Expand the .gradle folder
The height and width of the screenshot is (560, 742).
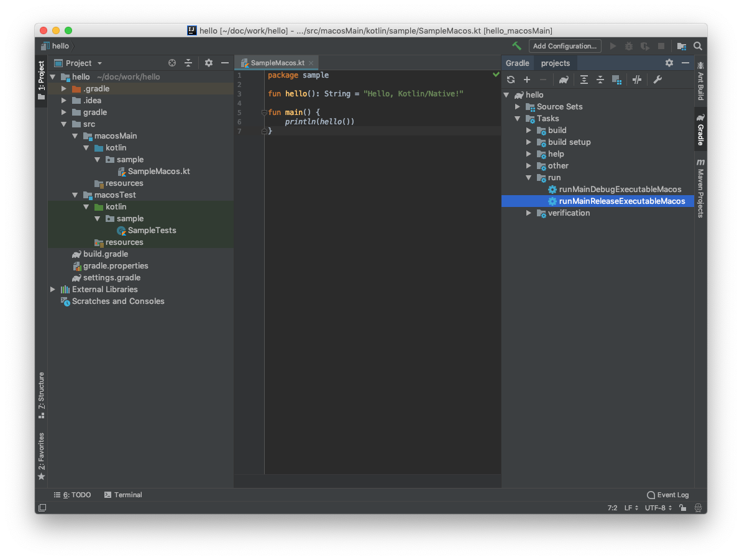64,88
